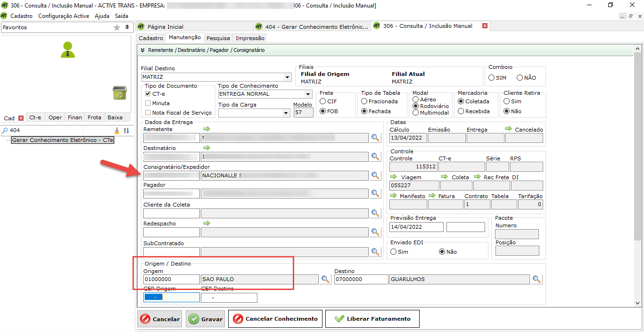Switch to the Pesquisa tab
Screen dimensions: 644x332
click(218, 38)
